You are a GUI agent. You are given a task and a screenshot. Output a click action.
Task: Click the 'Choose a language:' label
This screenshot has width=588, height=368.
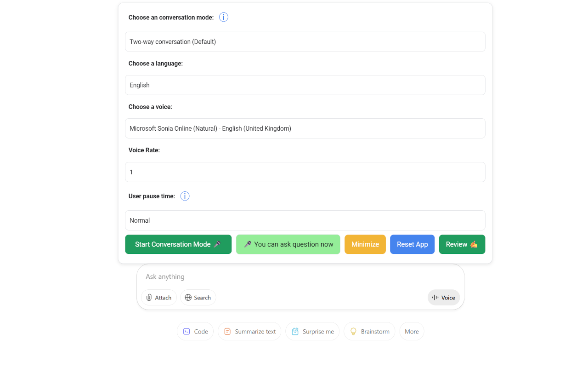(156, 63)
